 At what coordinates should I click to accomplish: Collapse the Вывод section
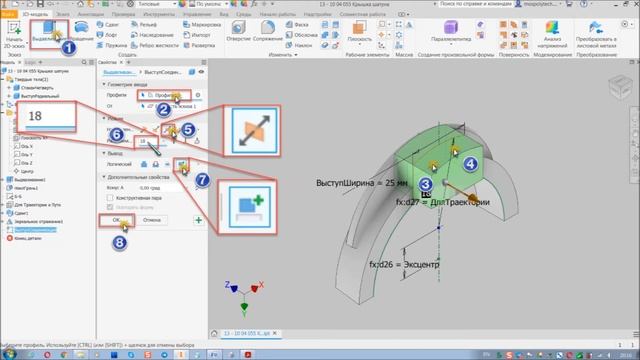104,153
